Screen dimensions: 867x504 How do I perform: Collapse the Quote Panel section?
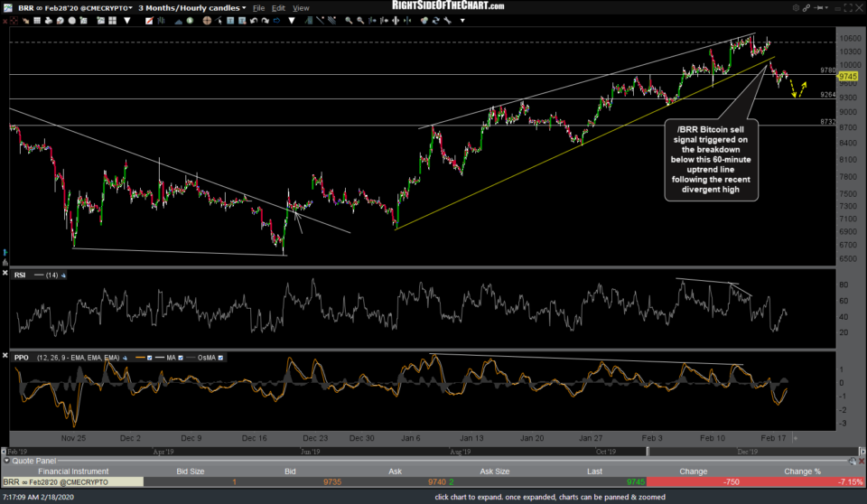pos(7,460)
